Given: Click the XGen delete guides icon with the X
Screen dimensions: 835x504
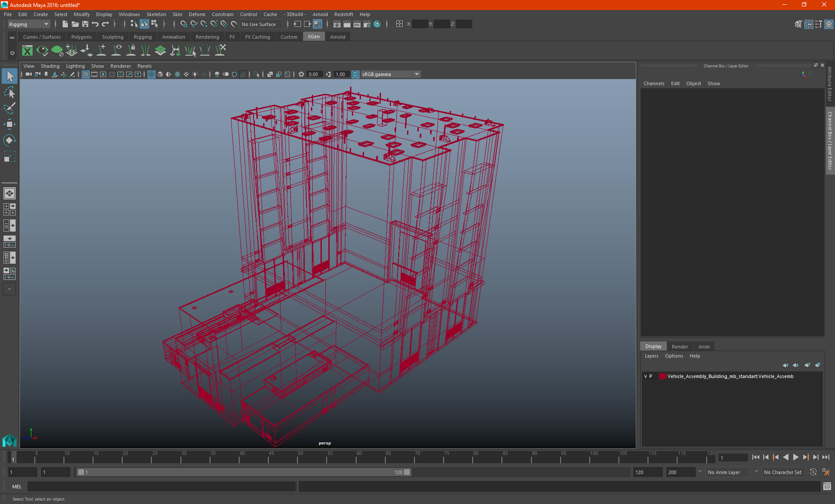Looking at the screenshot, I should [220, 50].
